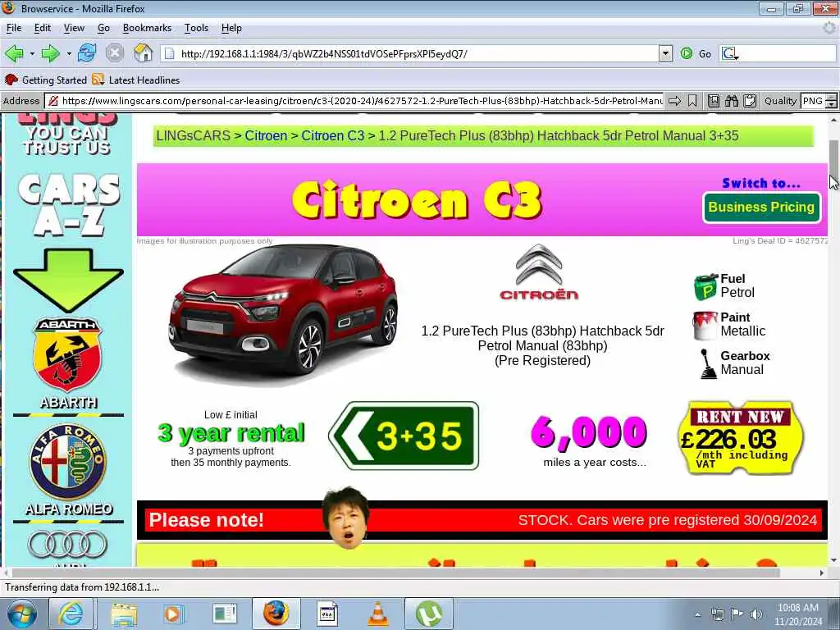Click the green Fuel petrol can icon
840x630 pixels.
[x=705, y=286]
